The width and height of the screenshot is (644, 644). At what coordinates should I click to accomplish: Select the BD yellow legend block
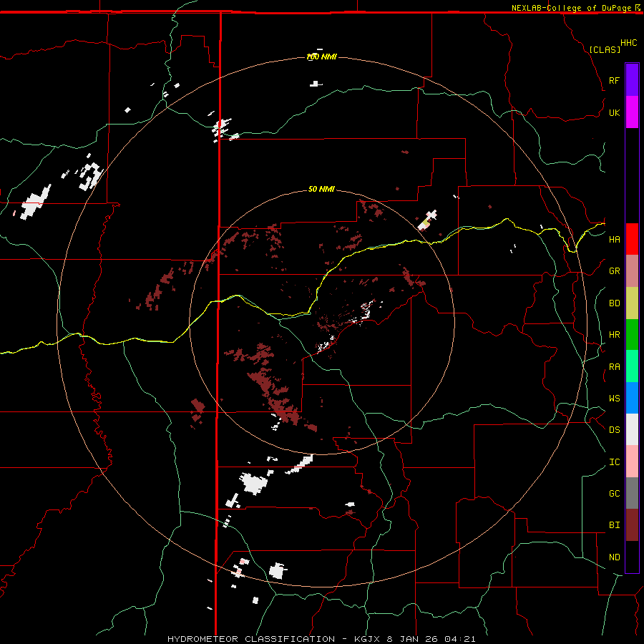[x=632, y=303]
